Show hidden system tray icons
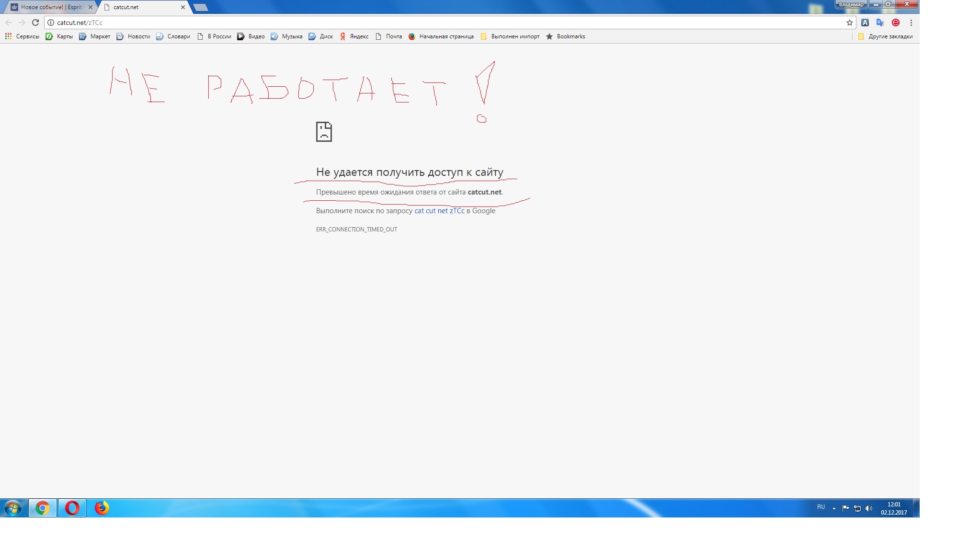Image resolution: width=980 pixels, height=551 pixels. pyautogui.click(x=834, y=508)
